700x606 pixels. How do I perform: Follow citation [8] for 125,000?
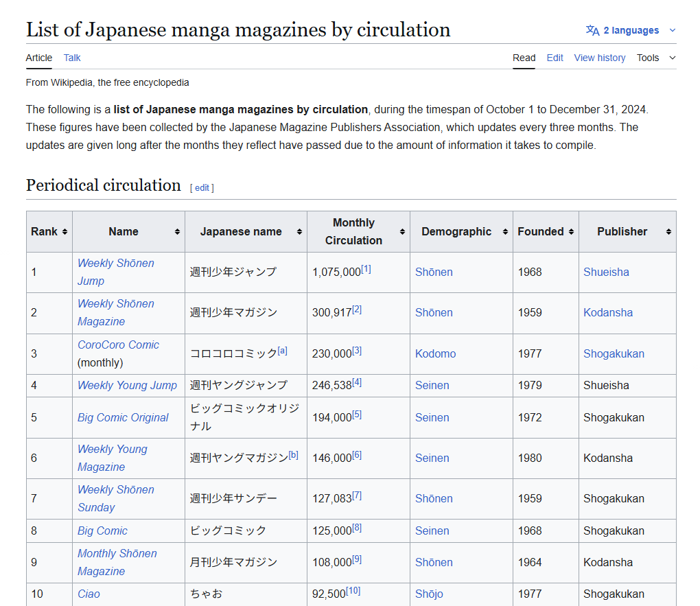(x=357, y=528)
